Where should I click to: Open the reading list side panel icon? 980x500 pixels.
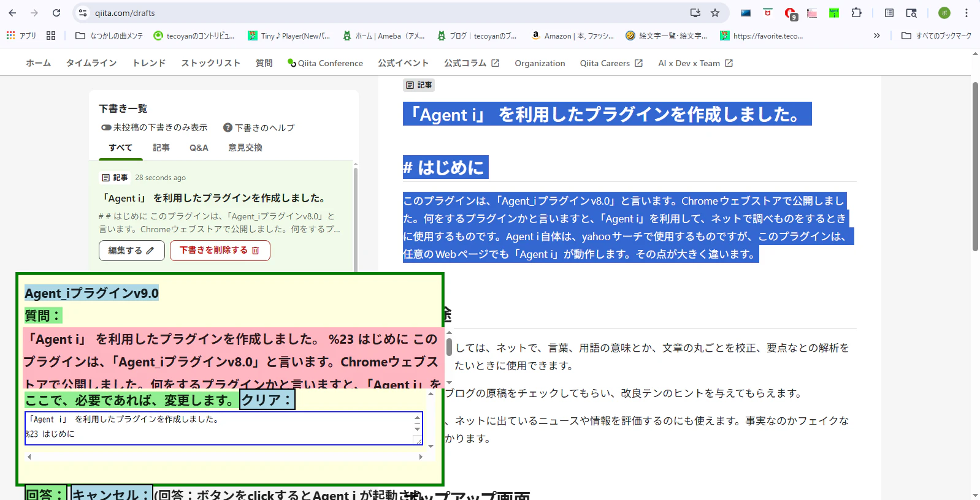pyautogui.click(x=889, y=13)
